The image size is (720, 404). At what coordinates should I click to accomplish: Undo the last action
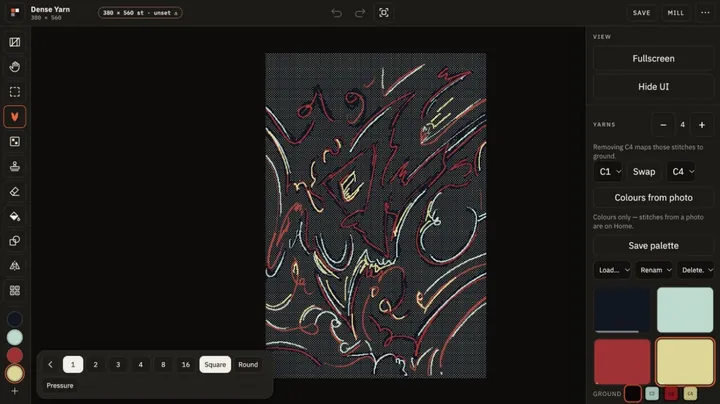click(x=337, y=13)
